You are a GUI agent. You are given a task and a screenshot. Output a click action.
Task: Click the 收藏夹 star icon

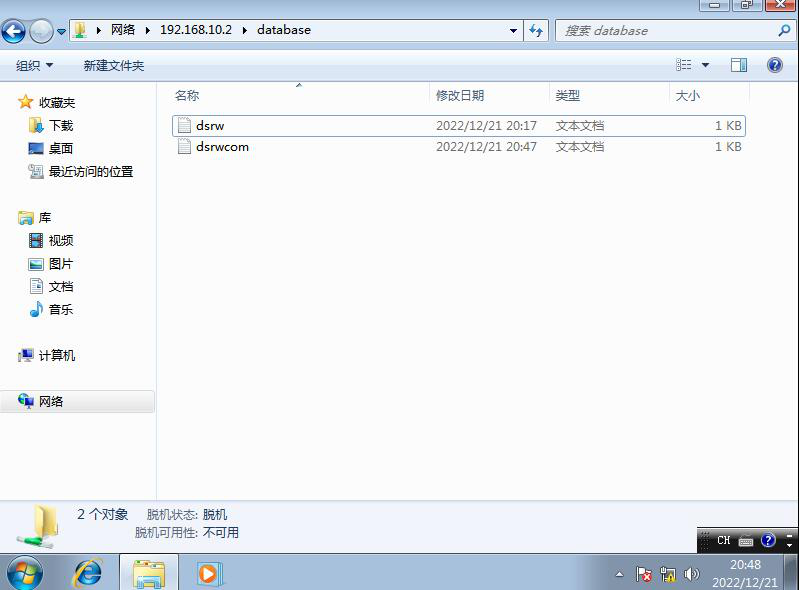point(25,102)
